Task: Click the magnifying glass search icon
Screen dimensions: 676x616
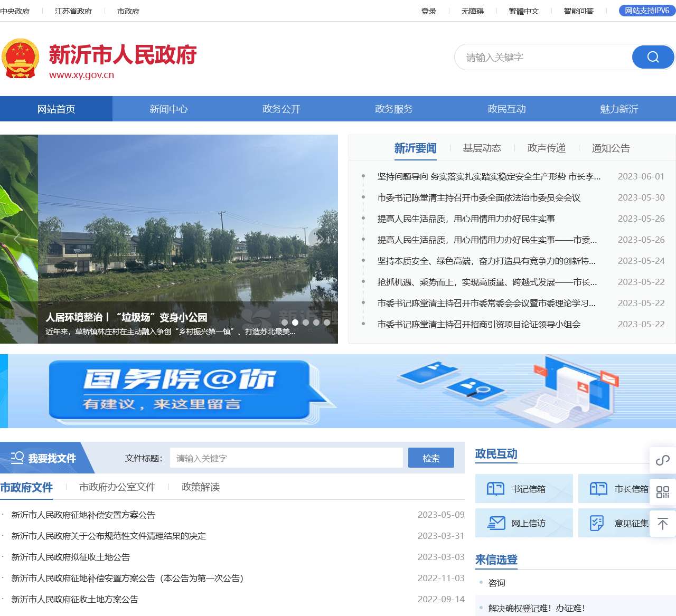Action: tap(653, 57)
